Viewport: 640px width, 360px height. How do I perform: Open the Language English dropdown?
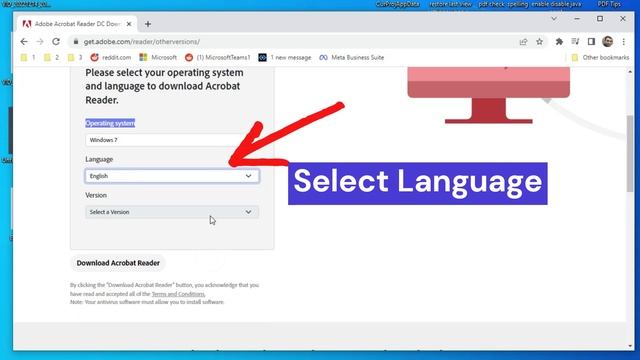[x=172, y=176]
